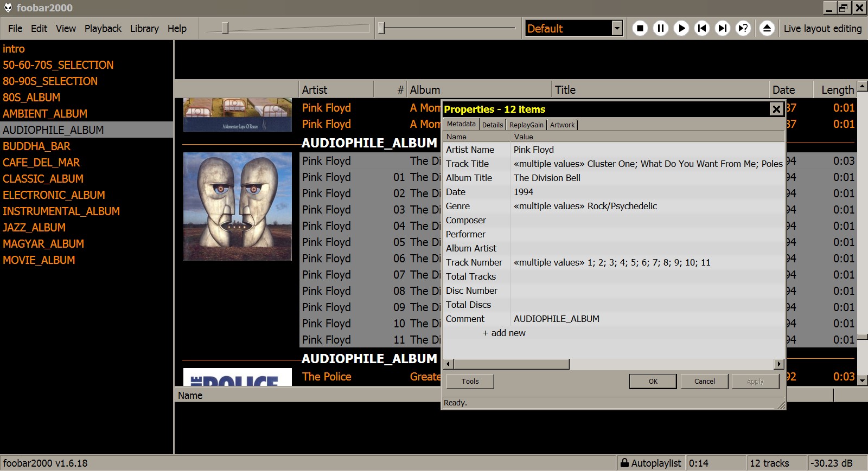Switch to the ReplayGain tab
This screenshot has height=471, width=868.
tap(526, 125)
